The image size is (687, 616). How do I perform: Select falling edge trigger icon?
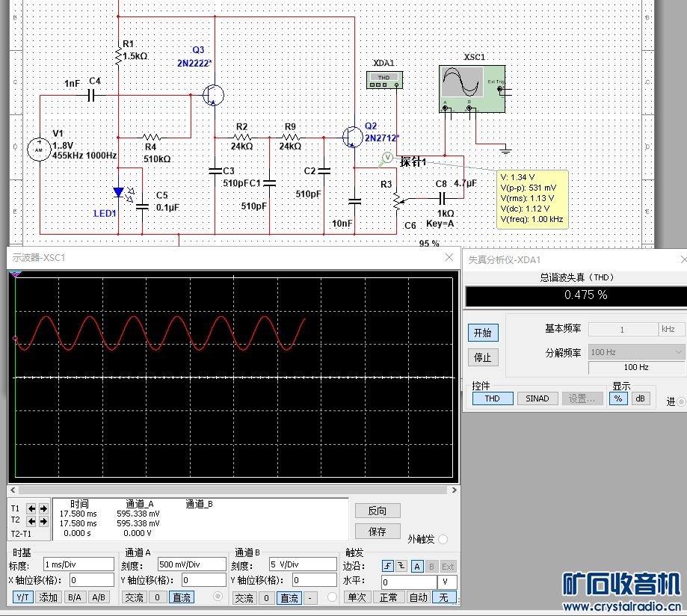click(x=402, y=566)
